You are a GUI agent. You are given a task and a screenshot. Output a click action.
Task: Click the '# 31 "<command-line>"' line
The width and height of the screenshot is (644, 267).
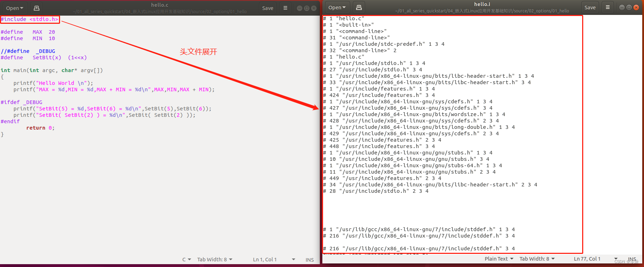[x=356, y=38]
